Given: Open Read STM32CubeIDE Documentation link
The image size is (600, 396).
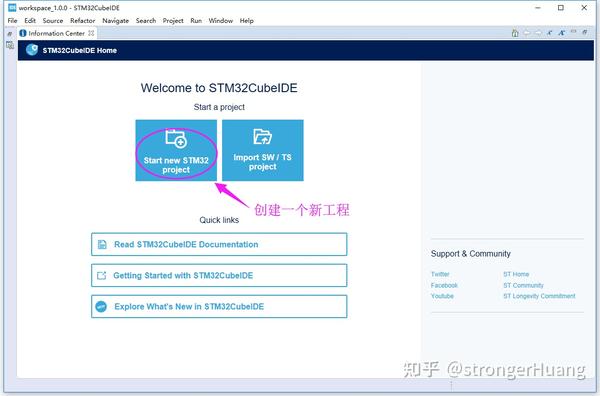Looking at the screenshot, I should point(219,244).
